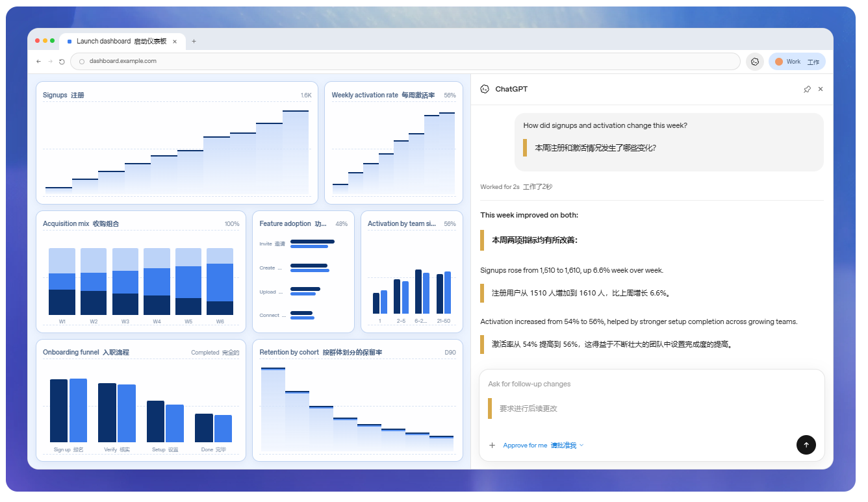Open the Work profile button
Image resolution: width=868 pixels, height=502 pixels.
click(797, 62)
